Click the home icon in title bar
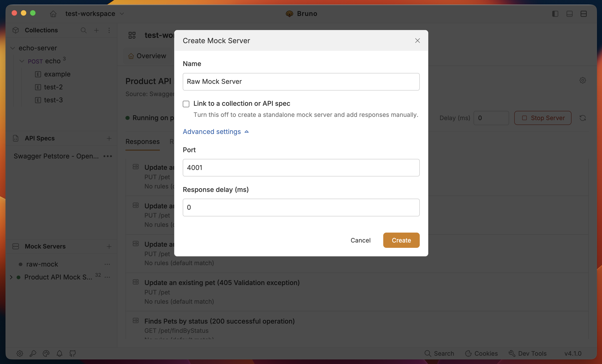Screen dimensions: 602x364 click(x=53, y=14)
